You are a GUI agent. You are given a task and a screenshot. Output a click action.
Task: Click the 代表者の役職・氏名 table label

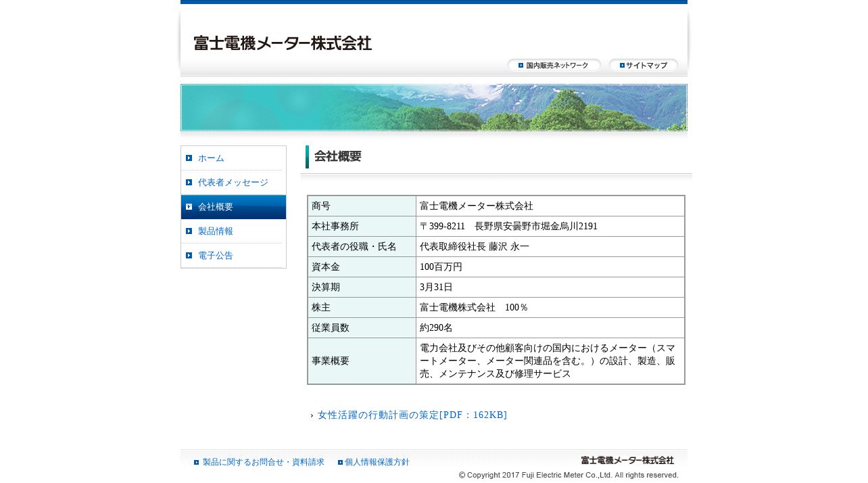pyautogui.click(x=362, y=247)
